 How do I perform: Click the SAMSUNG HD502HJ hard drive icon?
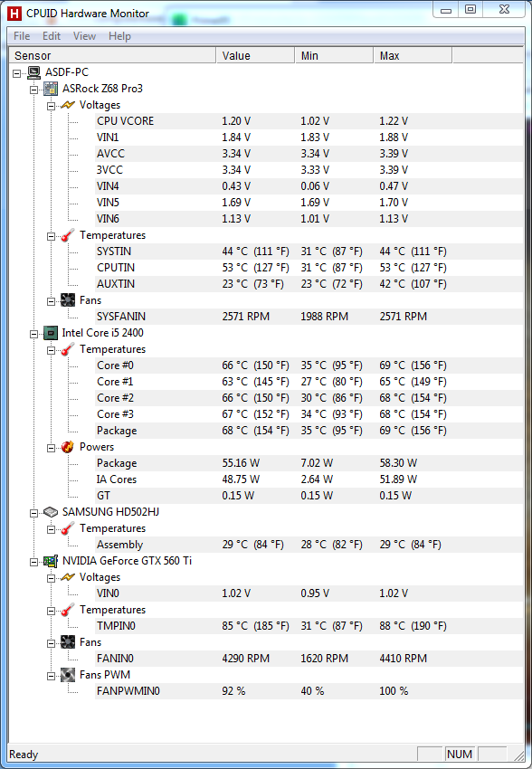pos(51,512)
